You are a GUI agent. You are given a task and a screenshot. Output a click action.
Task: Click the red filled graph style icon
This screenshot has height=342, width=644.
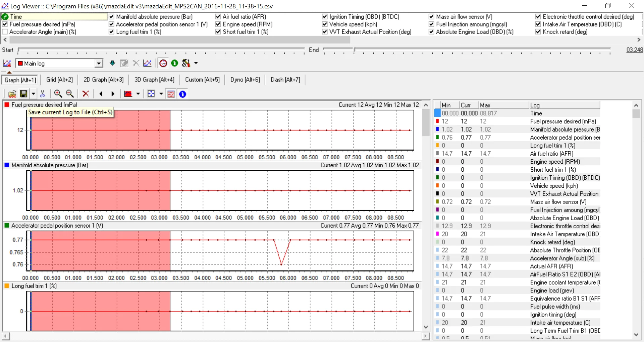(x=128, y=94)
